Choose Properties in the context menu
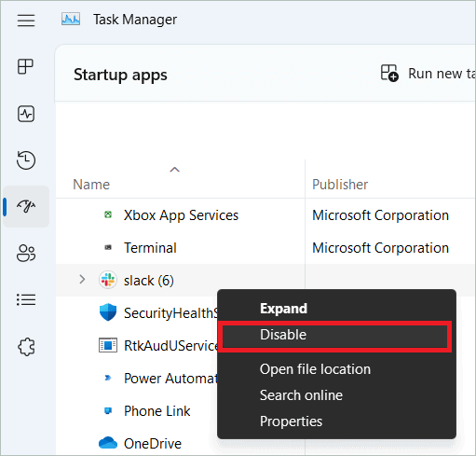The image size is (476, 456). pyautogui.click(x=291, y=421)
